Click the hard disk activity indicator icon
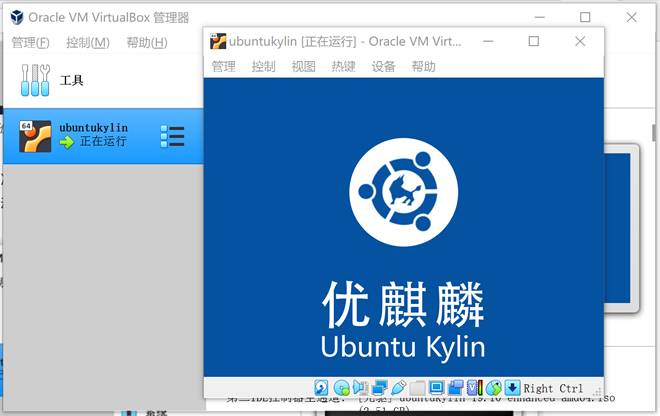660x416 pixels. 322,388
